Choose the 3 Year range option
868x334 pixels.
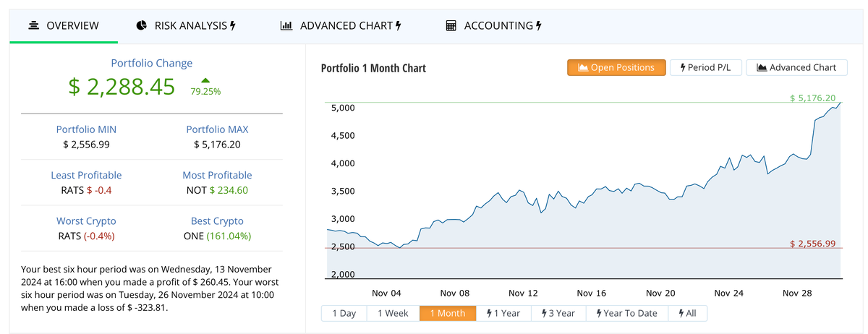558,313
